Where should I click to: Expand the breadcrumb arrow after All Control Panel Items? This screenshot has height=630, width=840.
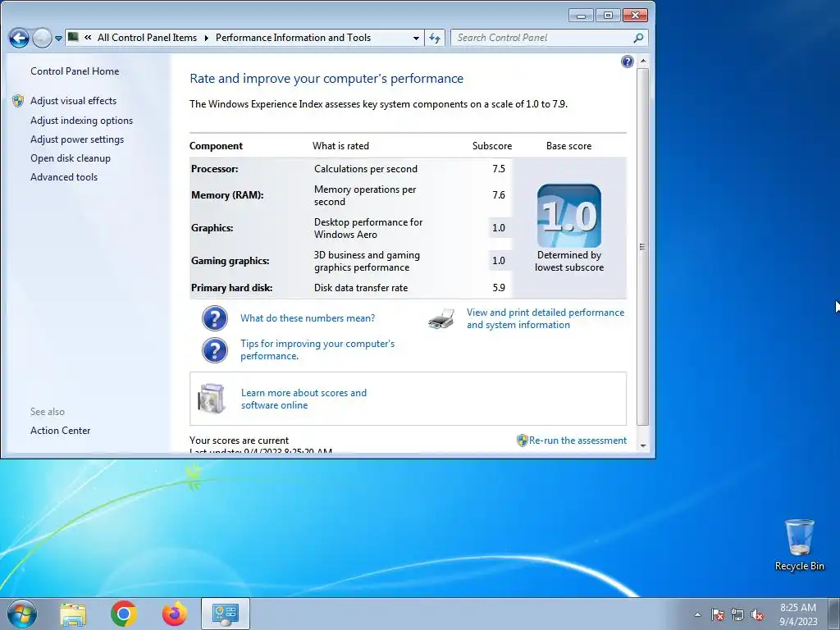(x=206, y=38)
